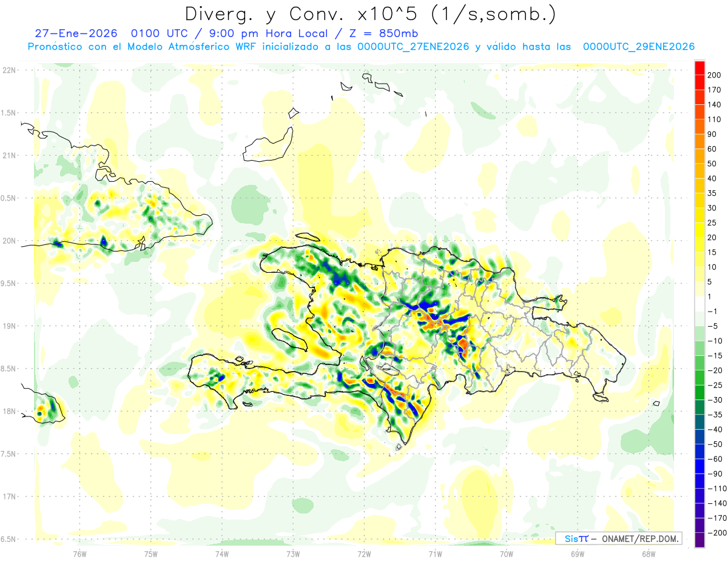The height and width of the screenshot is (562, 728).
Task: Click the 70W longitude label
Action: click(x=507, y=554)
